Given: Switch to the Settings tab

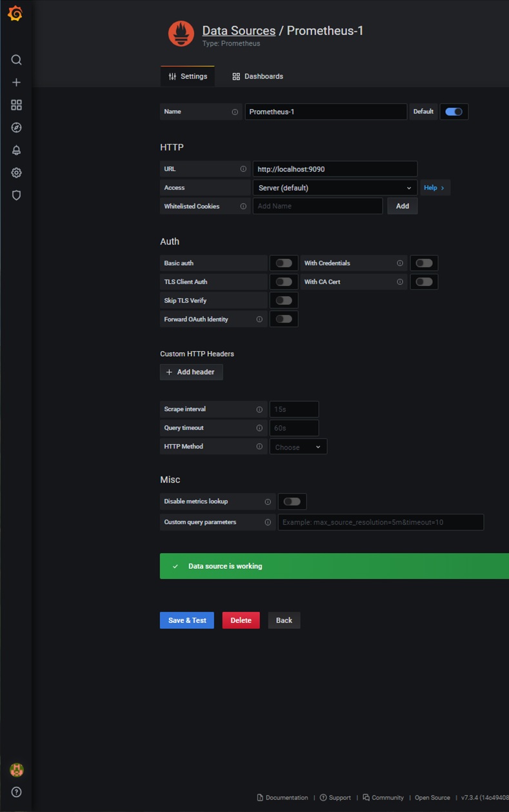Looking at the screenshot, I should (188, 76).
